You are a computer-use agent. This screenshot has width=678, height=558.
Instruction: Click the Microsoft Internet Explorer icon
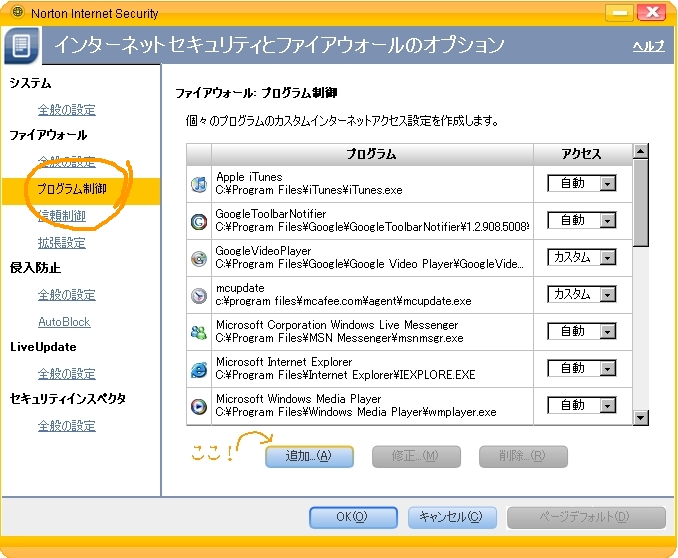pyautogui.click(x=198, y=369)
